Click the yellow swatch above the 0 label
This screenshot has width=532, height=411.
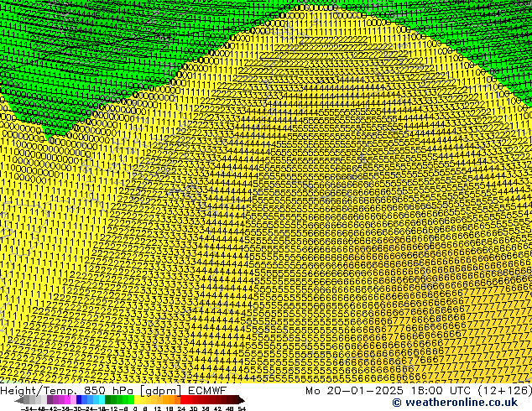click(x=137, y=399)
